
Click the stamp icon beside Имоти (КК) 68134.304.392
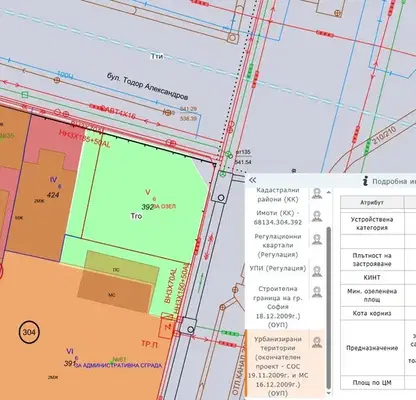[x=317, y=216]
